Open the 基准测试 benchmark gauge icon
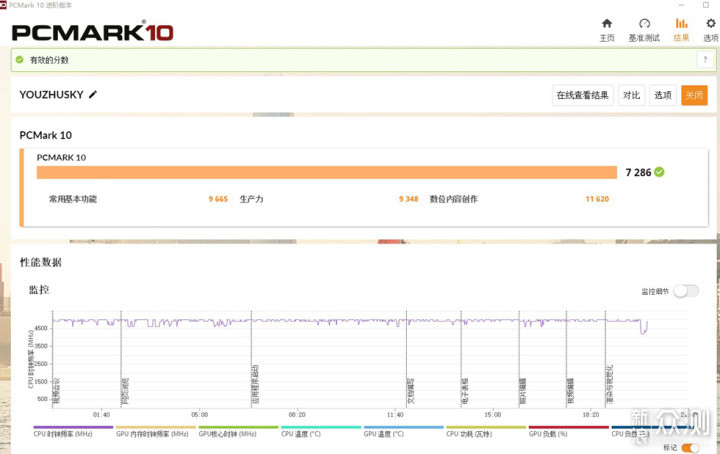The image size is (720, 454). tap(644, 23)
